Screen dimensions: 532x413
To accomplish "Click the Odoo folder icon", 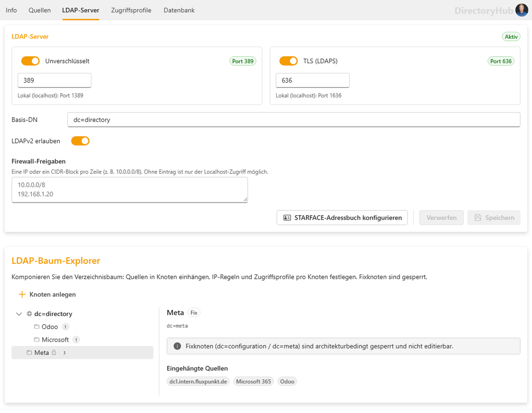I will (x=37, y=327).
